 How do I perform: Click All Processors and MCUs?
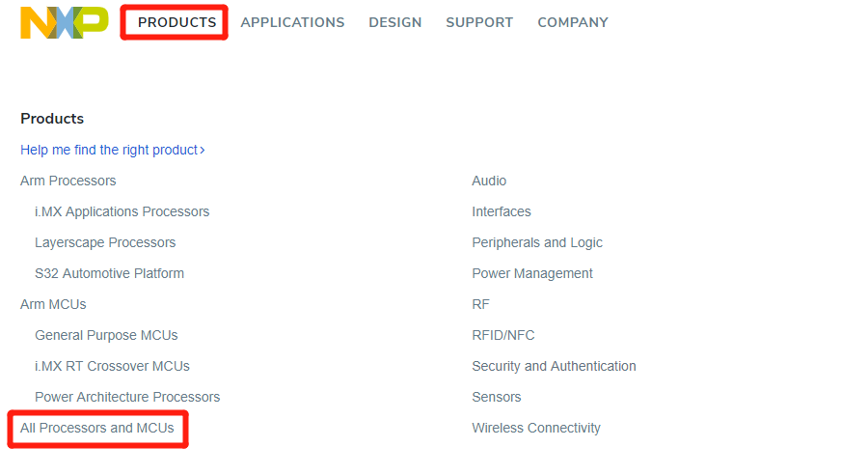pos(96,429)
